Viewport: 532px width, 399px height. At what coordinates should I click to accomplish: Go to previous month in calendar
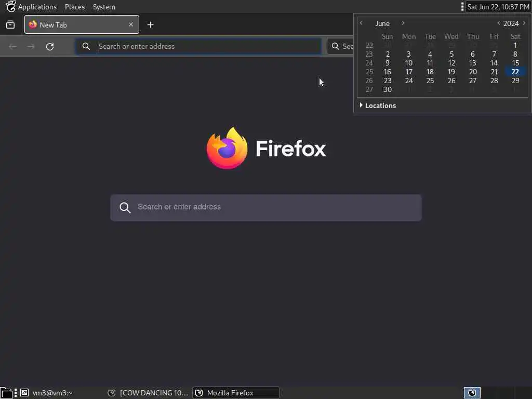pyautogui.click(x=361, y=23)
